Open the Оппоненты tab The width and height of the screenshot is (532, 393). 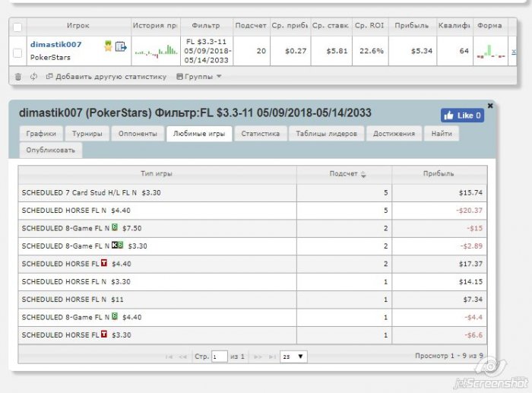tap(138, 134)
